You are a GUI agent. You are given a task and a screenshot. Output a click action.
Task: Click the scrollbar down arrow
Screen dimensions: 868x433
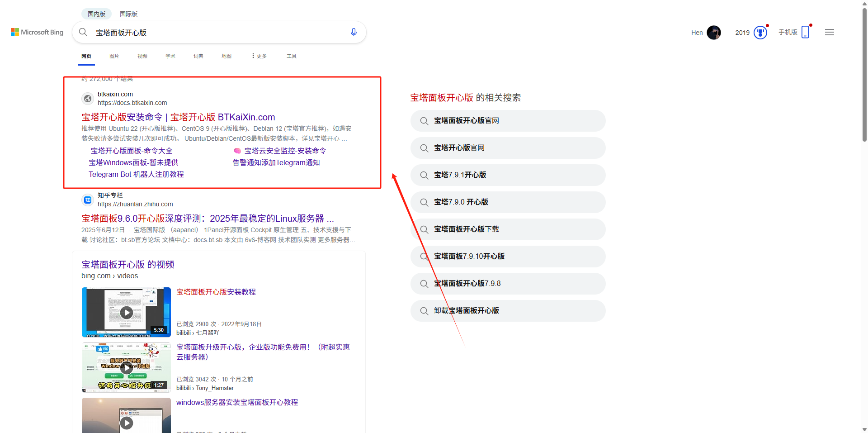(864, 429)
